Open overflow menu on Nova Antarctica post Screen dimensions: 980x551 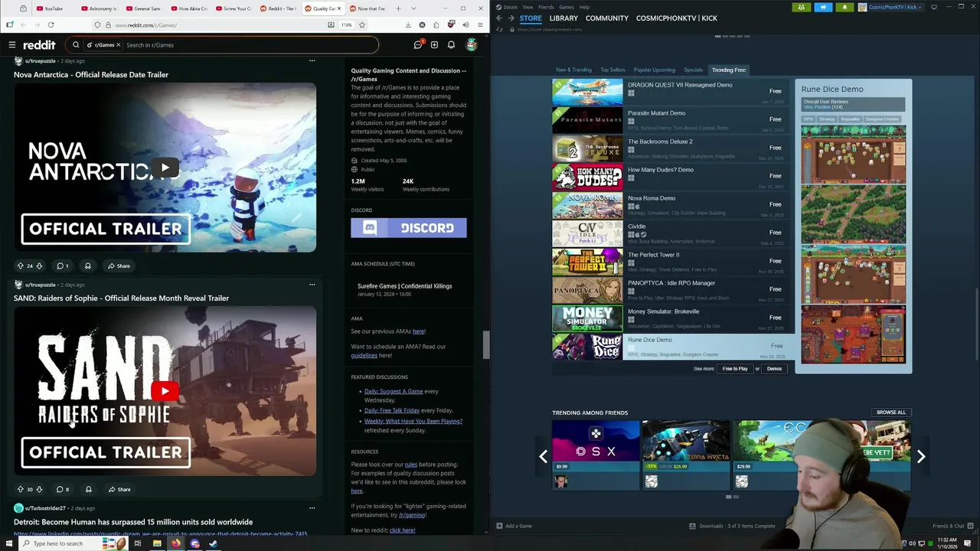point(312,60)
